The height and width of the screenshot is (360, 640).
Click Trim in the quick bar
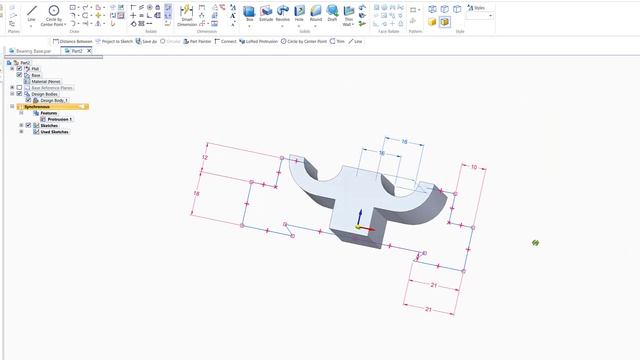337,41
